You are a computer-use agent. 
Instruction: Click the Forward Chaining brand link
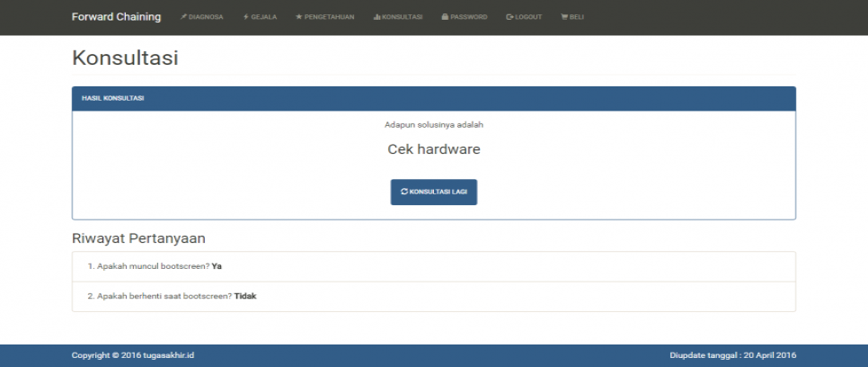116,17
